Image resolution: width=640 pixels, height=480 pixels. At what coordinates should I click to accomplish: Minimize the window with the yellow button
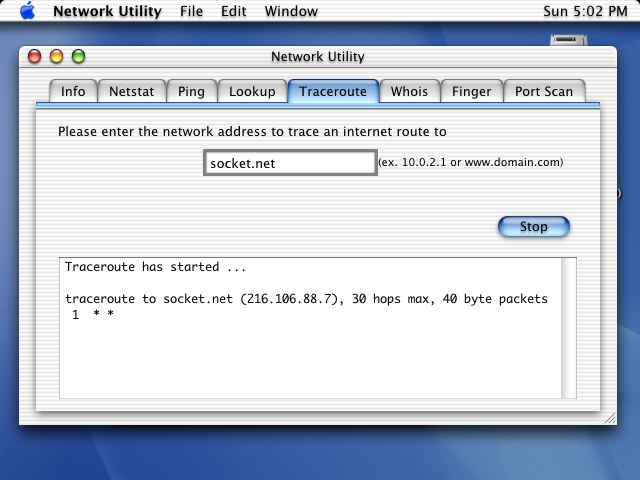coord(56,56)
